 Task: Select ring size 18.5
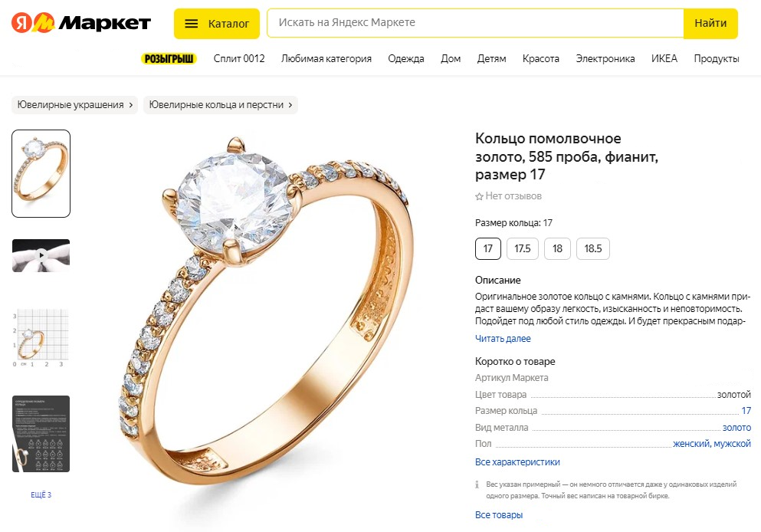[592, 249]
